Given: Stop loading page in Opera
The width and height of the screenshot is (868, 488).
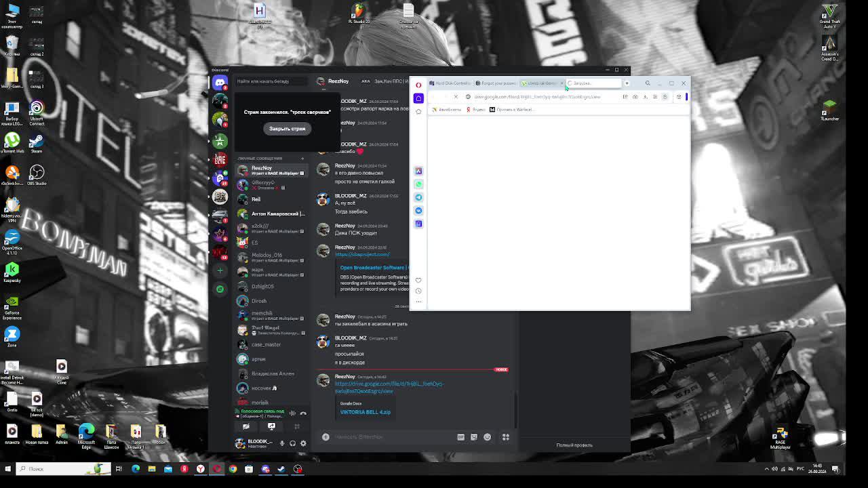Looking at the screenshot, I should tap(456, 97).
